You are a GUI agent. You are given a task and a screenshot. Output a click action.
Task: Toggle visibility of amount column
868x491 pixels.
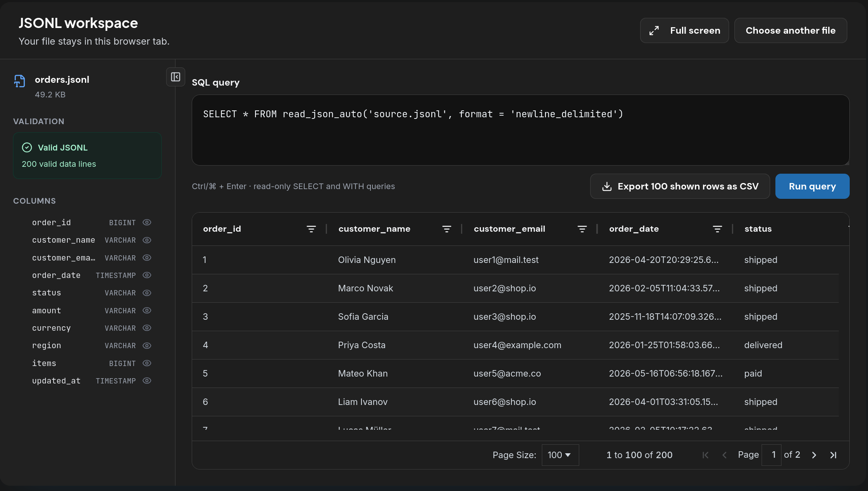tap(147, 310)
